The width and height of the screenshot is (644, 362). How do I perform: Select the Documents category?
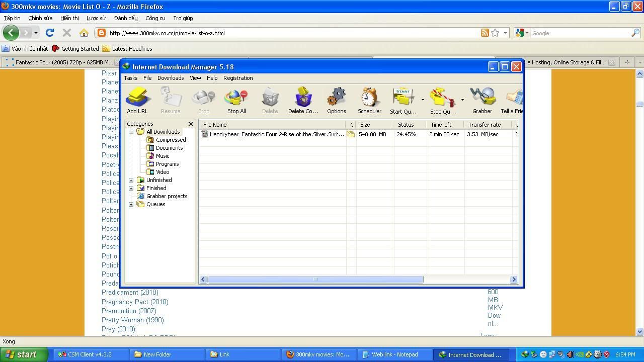169,148
